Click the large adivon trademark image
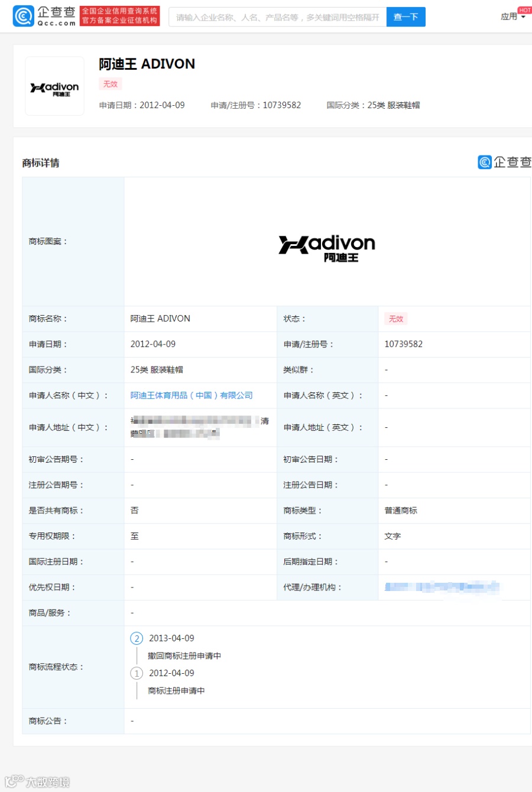The height and width of the screenshot is (792, 532). point(327,248)
